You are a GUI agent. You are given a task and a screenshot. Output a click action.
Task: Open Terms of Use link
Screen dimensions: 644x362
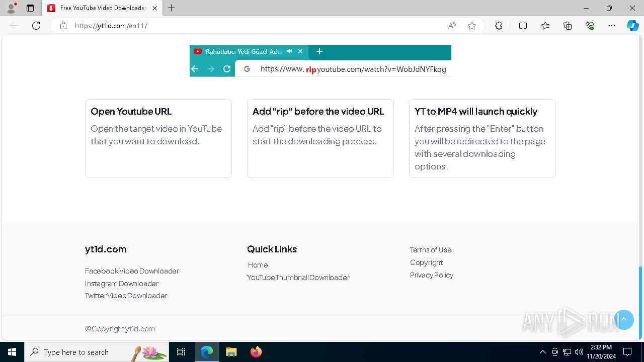pyautogui.click(x=431, y=250)
